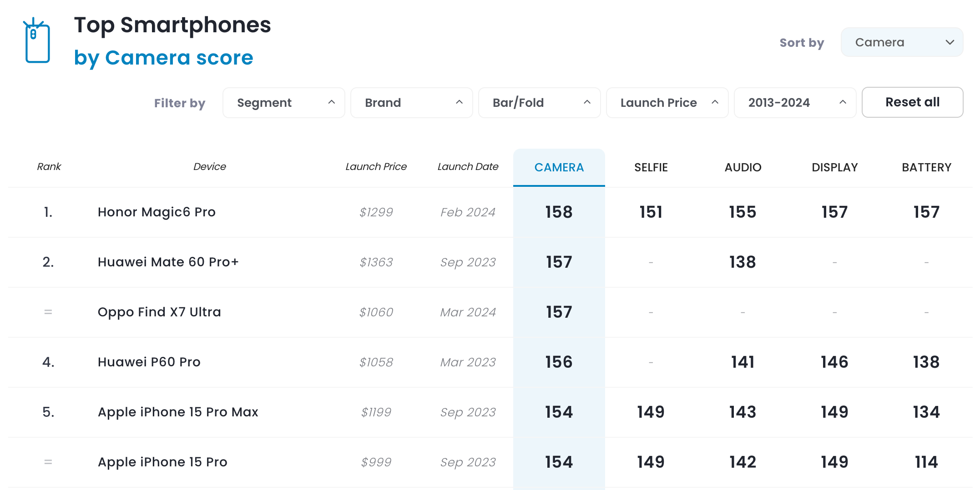Click the Rank column header
The image size is (980, 490).
coord(49,167)
